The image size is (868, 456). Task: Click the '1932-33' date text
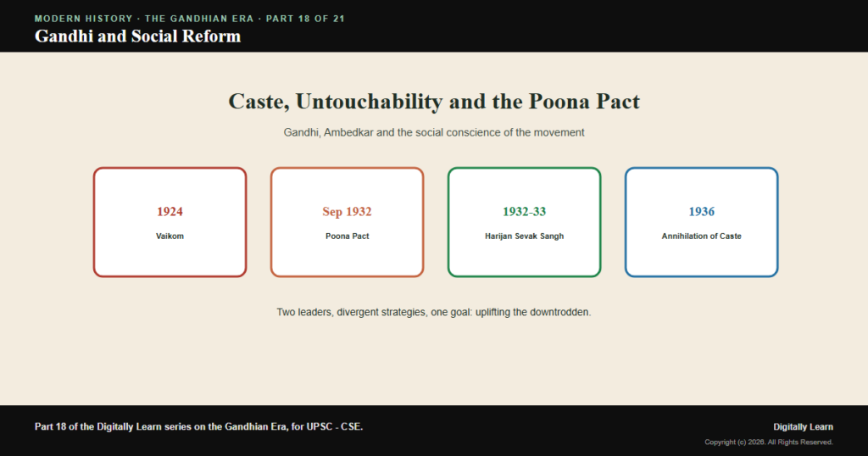pos(524,211)
